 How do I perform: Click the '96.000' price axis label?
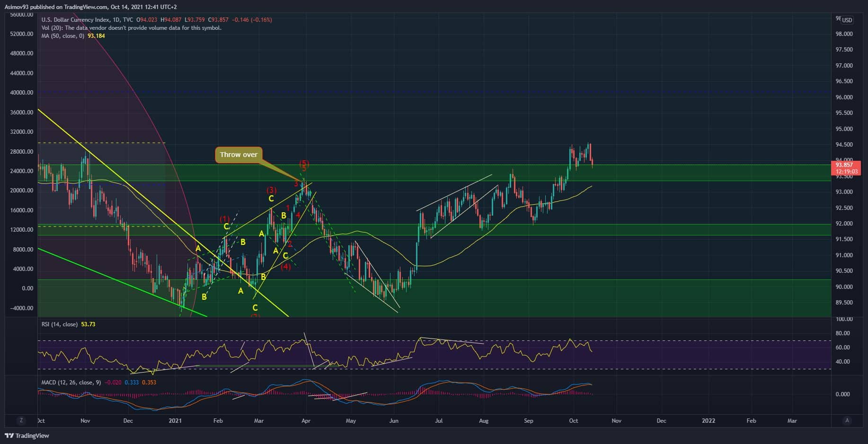[844, 97]
